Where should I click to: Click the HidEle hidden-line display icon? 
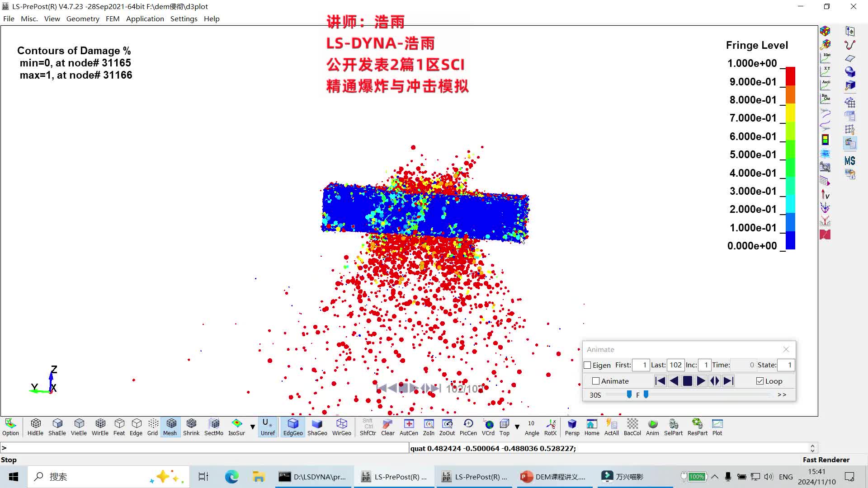point(35,427)
